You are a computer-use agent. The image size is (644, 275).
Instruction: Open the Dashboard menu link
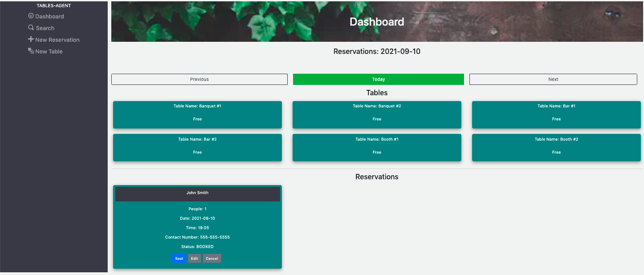point(46,16)
